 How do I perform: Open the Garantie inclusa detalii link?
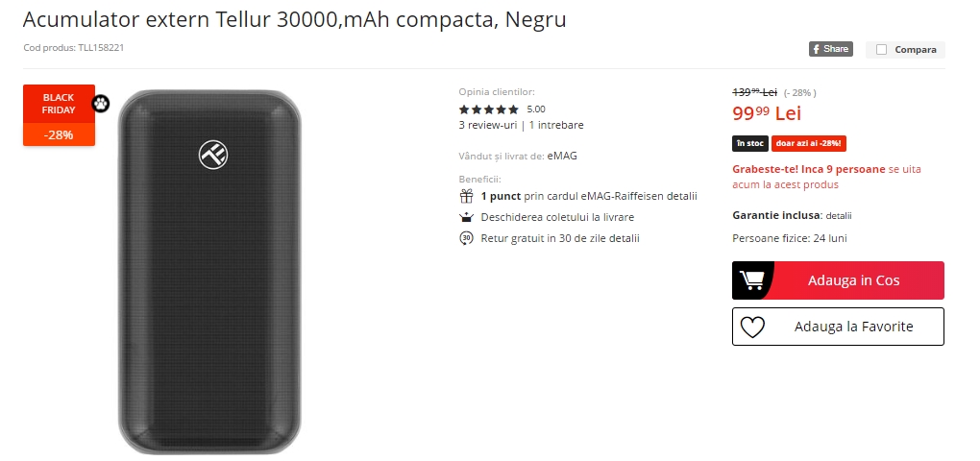coord(839,216)
